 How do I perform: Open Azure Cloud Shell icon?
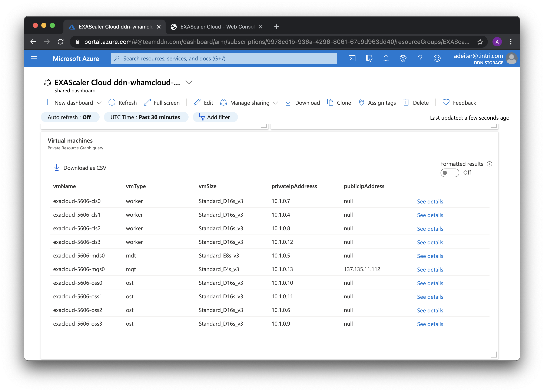tap(352, 58)
